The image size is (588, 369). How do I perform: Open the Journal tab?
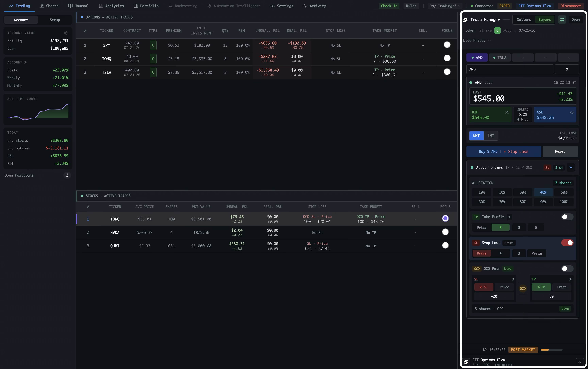tap(79, 6)
